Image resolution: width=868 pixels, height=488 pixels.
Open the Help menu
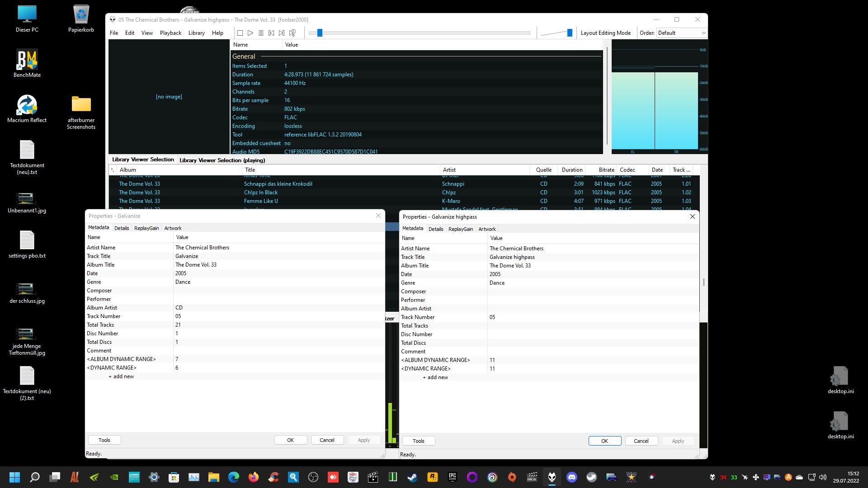click(x=217, y=33)
